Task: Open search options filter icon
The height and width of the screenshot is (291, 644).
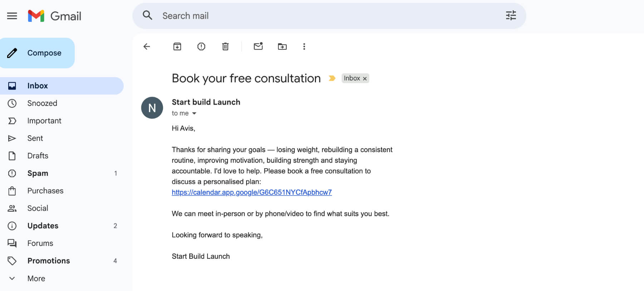Action: tap(511, 16)
